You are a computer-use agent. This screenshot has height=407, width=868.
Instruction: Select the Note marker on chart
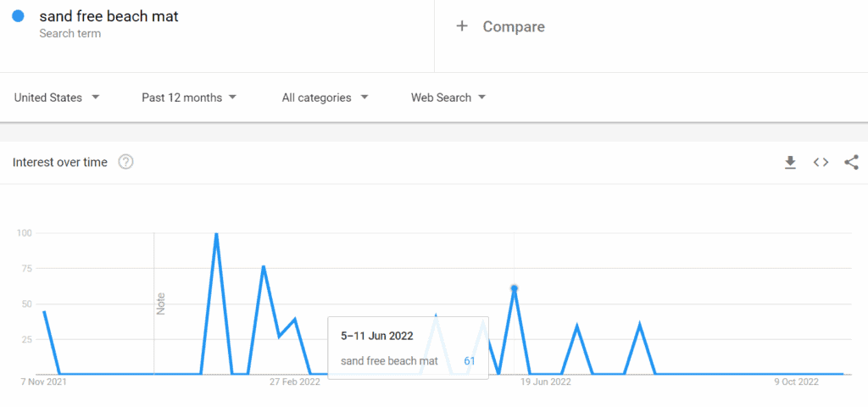click(x=161, y=304)
